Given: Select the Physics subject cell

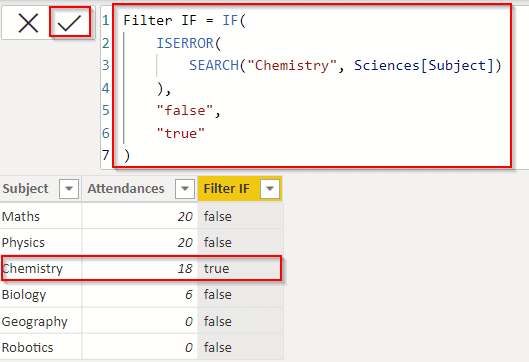Looking at the screenshot, I should pyautogui.click(x=40, y=242).
